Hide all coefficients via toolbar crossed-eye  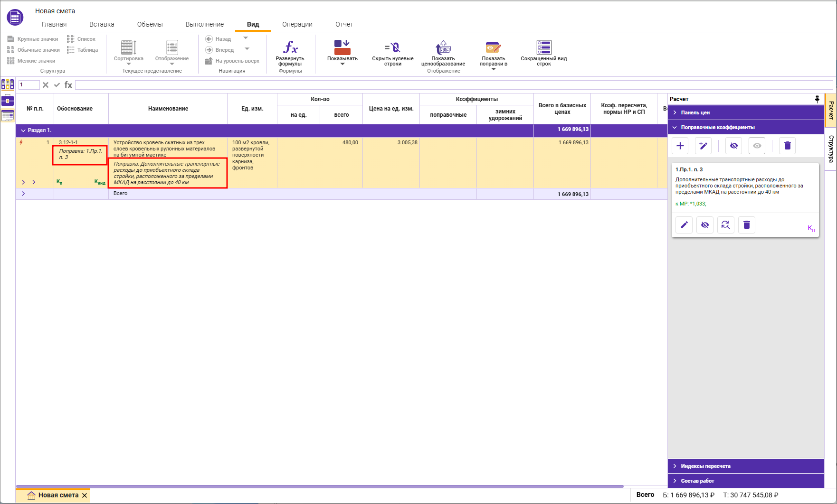(x=733, y=146)
